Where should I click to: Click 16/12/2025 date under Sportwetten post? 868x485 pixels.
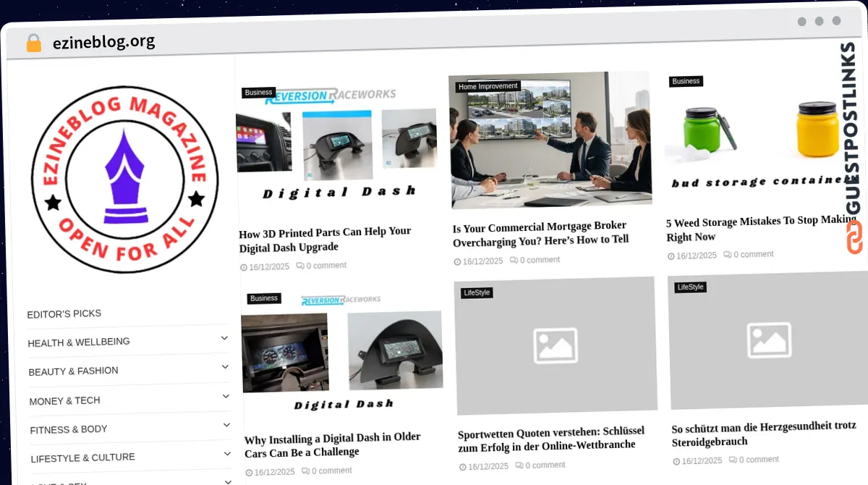point(488,466)
